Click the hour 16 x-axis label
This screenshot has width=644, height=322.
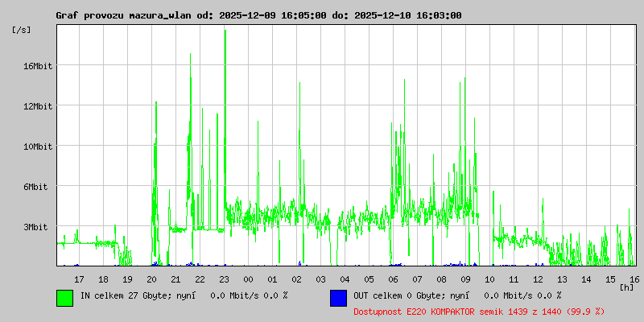634,279
